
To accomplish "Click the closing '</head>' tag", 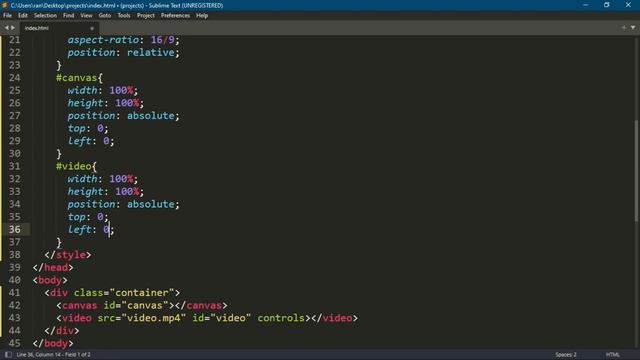I will coord(53,267).
